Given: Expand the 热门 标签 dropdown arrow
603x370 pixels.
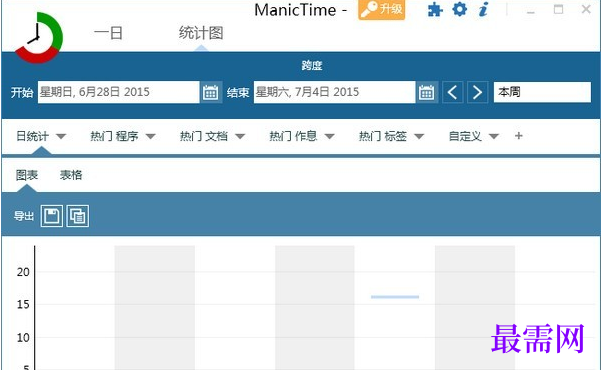Looking at the screenshot, I should tap(419, 136).
